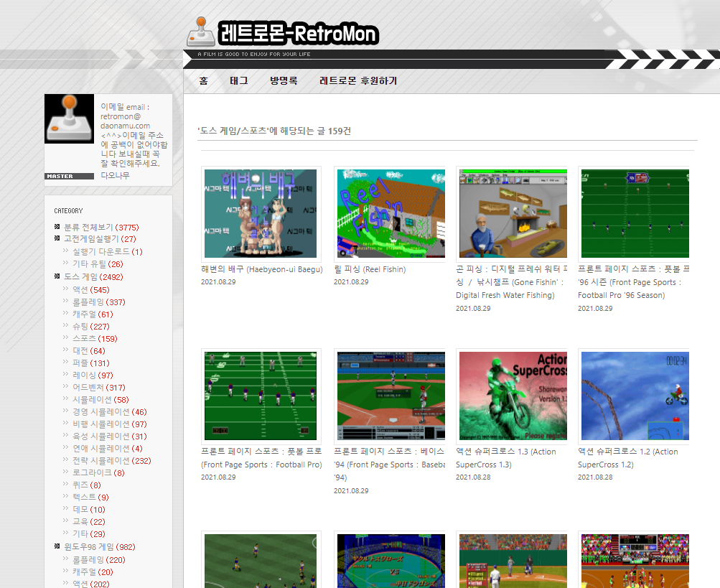Viewport: 720px width, 588px height.
Task: Select subcategory 액션 (545)
Action: 91,290
